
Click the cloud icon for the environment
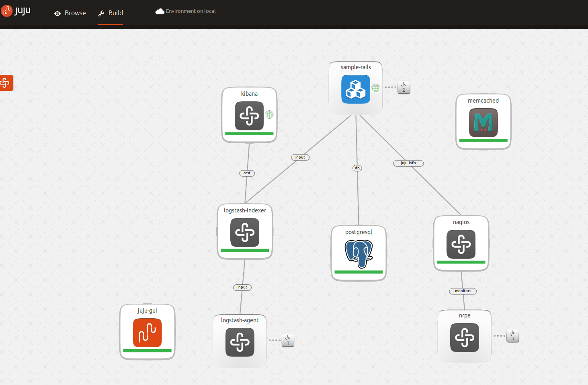coord(160,11)
